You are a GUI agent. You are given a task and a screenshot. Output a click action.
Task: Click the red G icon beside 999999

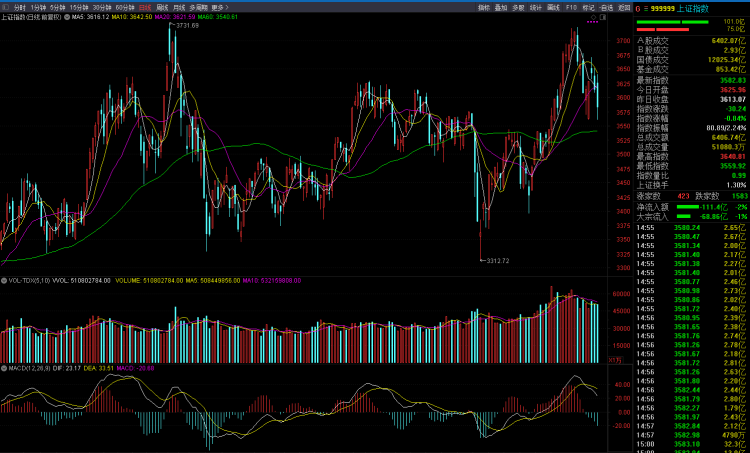click(638, 7)
